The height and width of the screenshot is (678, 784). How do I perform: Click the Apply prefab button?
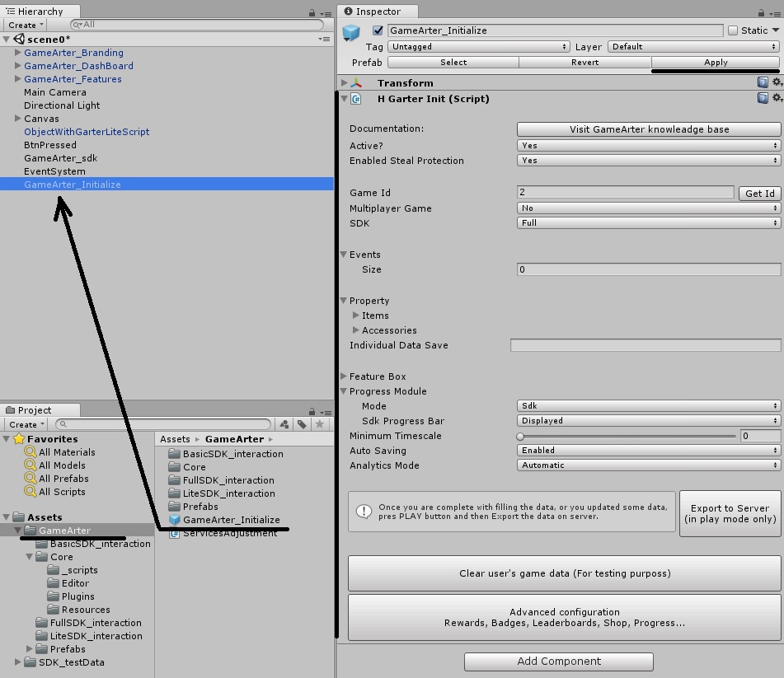pos(715,63)
